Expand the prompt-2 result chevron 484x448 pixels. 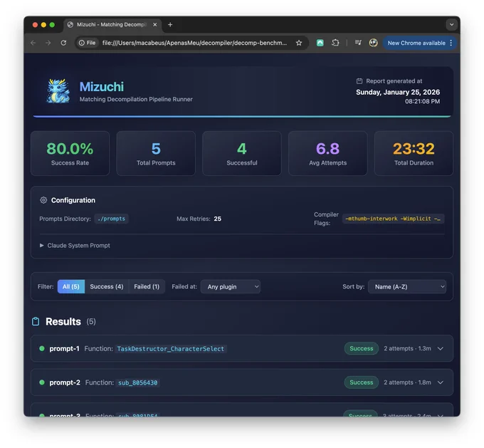pos(441,382)
